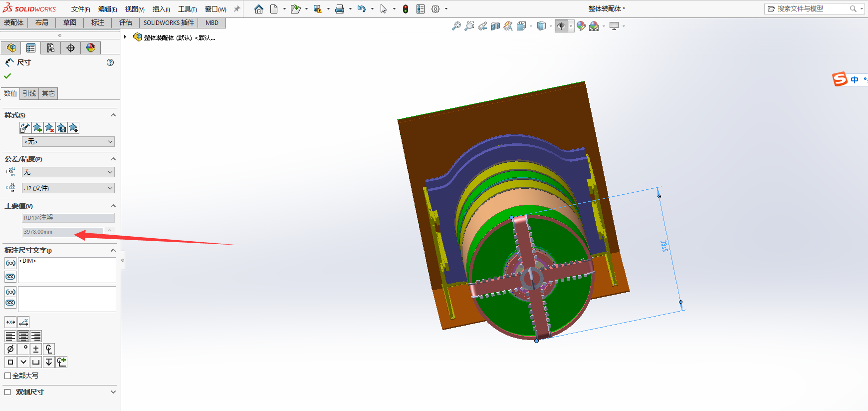868x411 pixels.
Task: Click Zoom to Area icon
Action: coord(469,26)
